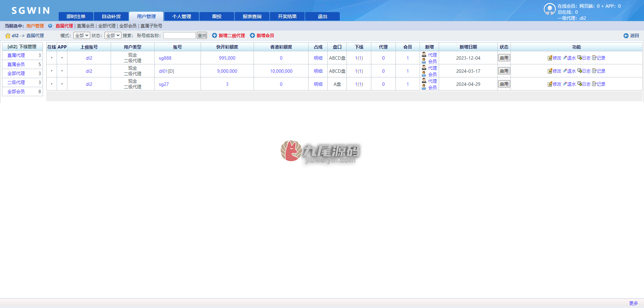Open 明细 link for sg27
The height and width of the screenshot is (308, 644).
(318, 84)
